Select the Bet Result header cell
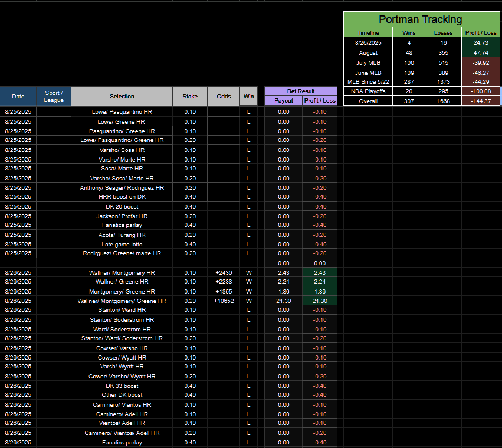Image resolution: width=502 pixels, height=448 pixels. 301,91
